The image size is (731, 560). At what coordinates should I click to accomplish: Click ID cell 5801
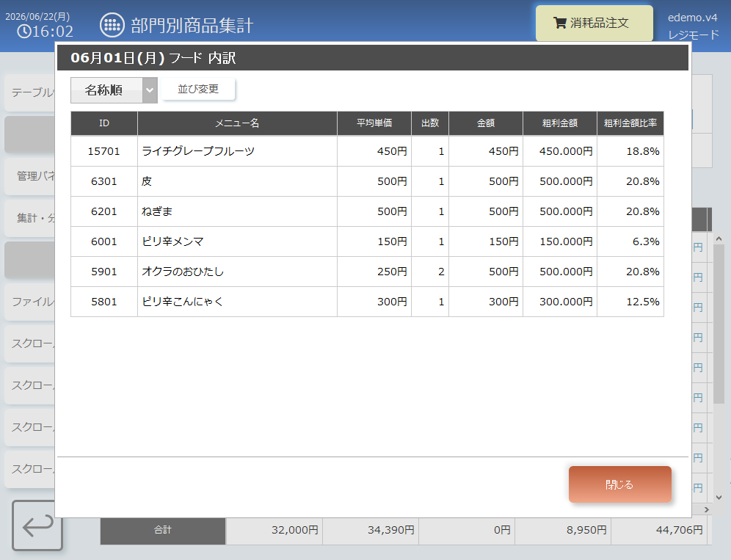point(104,302)
